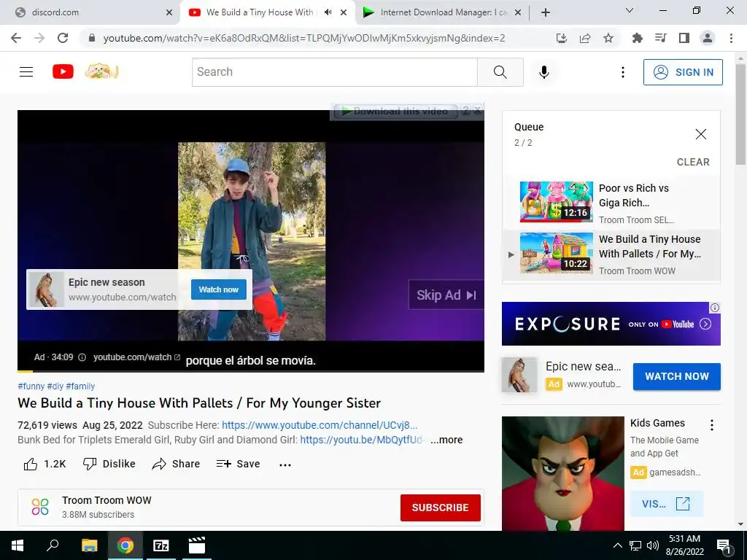Select the We Build a Tiny House tab

pos(260,12)
